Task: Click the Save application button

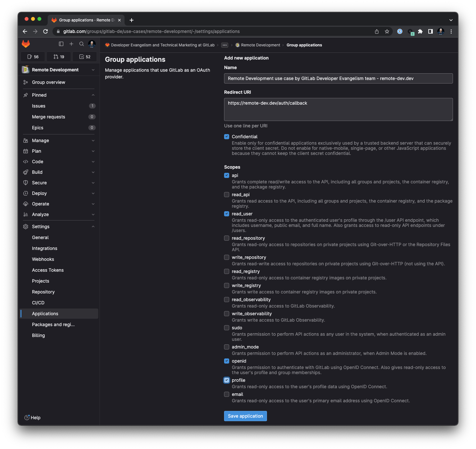Action: coord(245,416)
